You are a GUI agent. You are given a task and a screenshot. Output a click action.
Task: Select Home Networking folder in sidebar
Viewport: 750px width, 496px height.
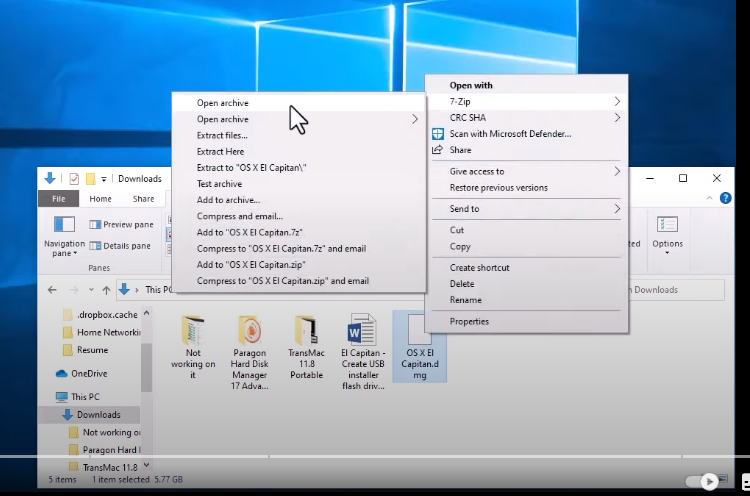point(101,332)
